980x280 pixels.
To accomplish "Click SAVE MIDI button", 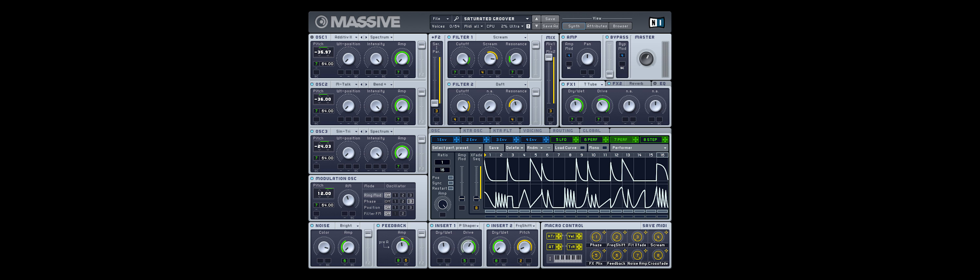I will pyautogui.click(x=654, y=226).
